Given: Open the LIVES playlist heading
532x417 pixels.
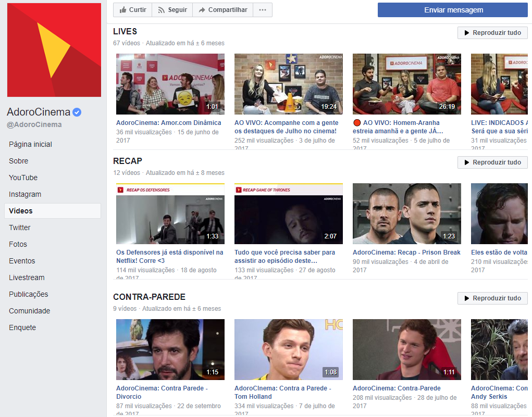Looking at the screenshot, I should [x=125, y=32].
